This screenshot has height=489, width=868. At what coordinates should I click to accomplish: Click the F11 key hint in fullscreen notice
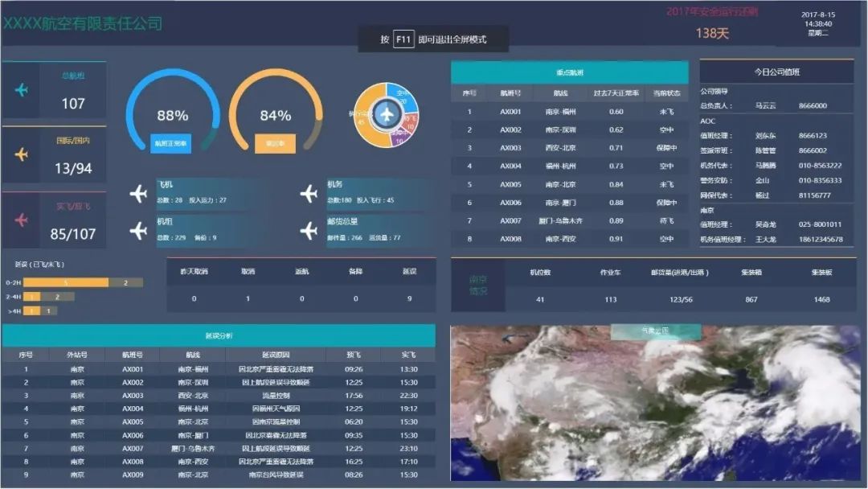(x=403, y=39)
